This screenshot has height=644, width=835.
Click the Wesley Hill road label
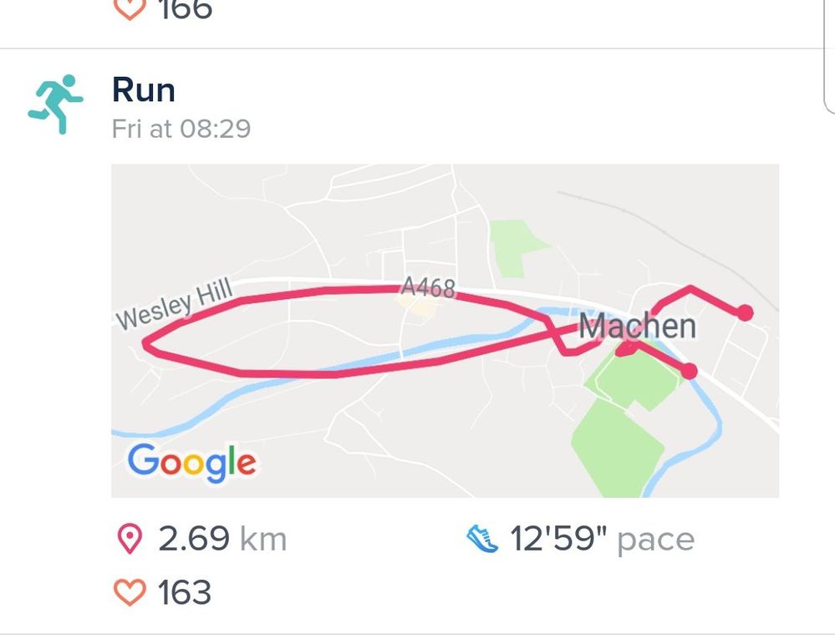[177, 305]
